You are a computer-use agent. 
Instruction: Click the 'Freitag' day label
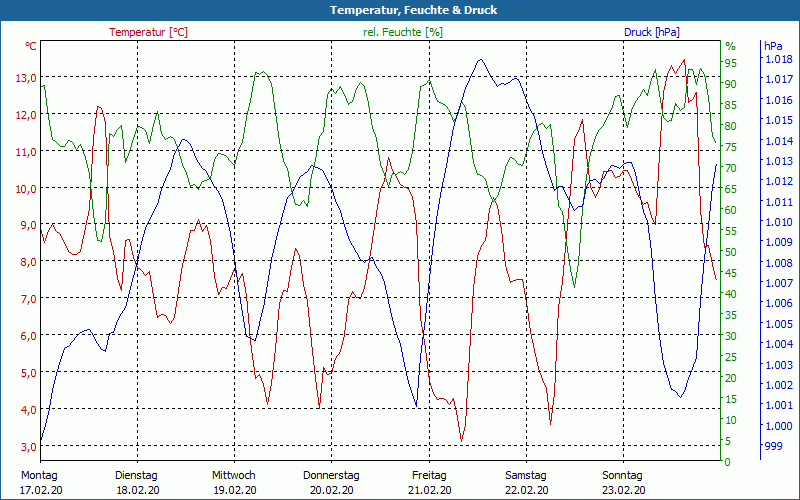(429, 476)
